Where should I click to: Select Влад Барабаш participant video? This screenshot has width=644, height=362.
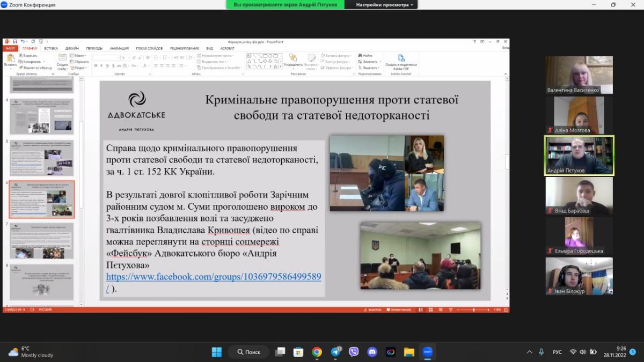[x=579, y=196]
